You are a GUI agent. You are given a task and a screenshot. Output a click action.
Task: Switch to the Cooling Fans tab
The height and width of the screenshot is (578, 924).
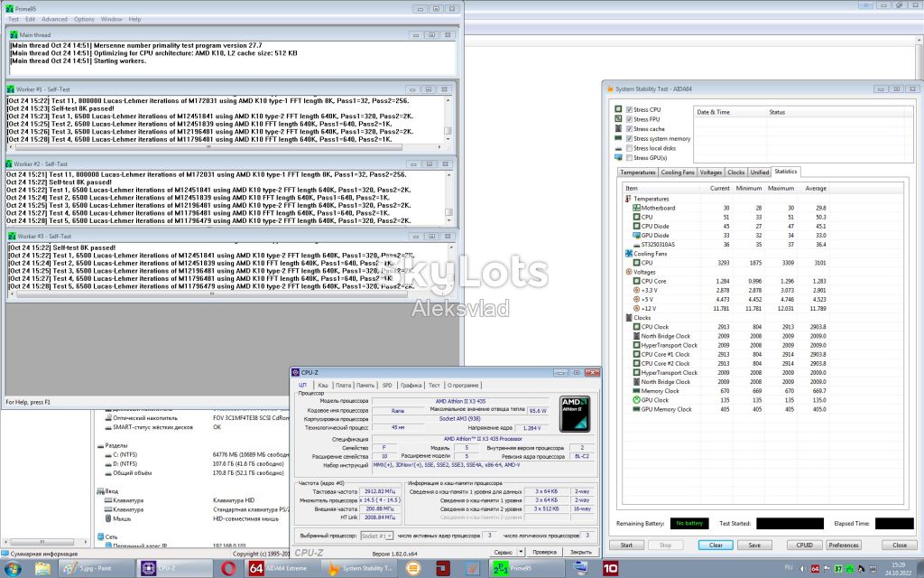678,172
